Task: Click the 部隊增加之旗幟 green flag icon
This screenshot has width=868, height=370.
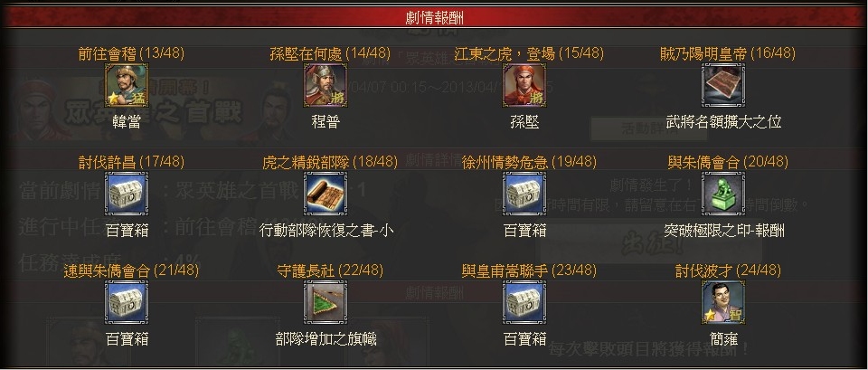Action: (x=325, y=302)
